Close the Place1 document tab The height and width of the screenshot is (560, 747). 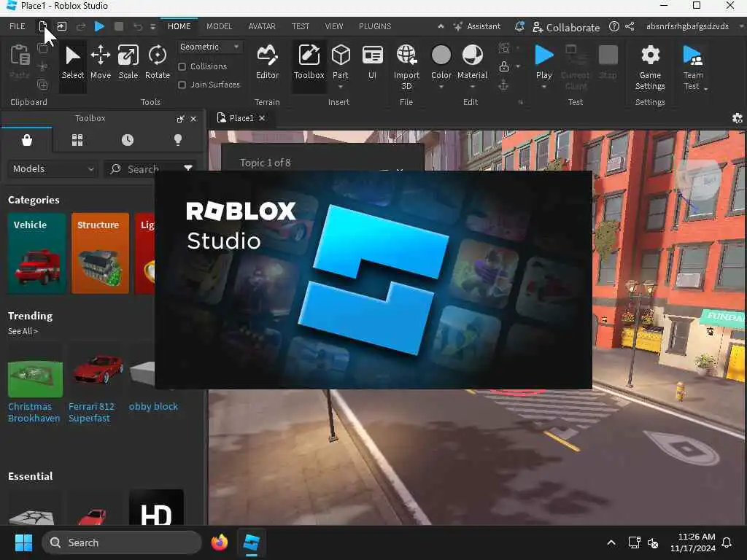click(x=262, y=118)
